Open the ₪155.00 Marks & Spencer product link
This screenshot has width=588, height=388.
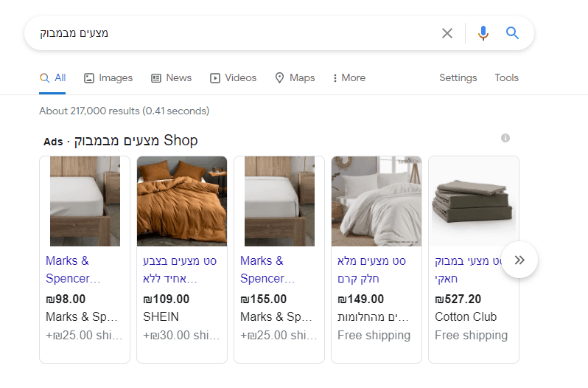click(267, 269)
